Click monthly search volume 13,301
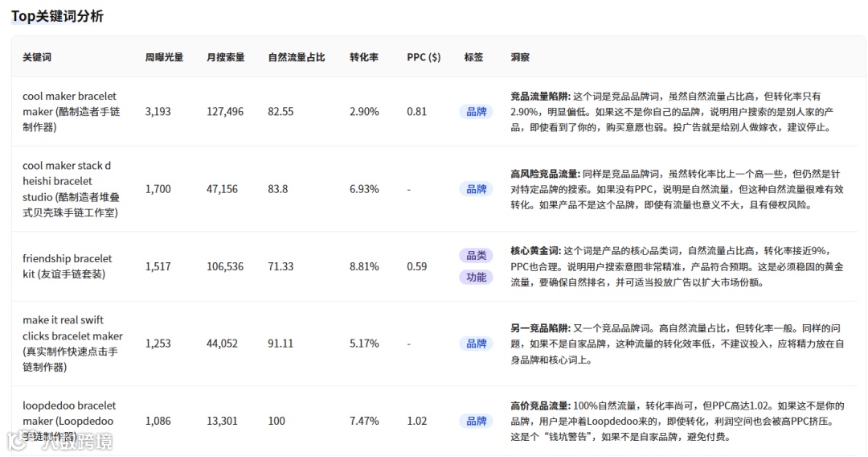This screenshot has width=868, height=457. point(222,421)
